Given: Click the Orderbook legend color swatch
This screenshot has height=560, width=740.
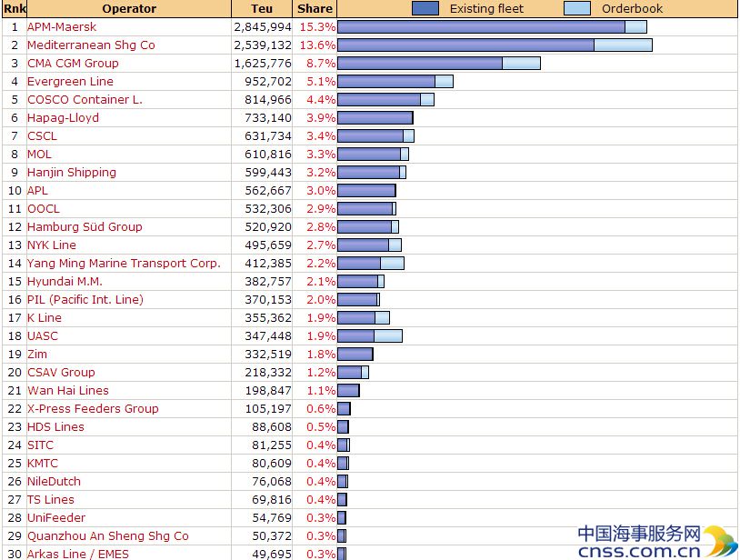Looking at the screenshot, I should tap(577, 8).
